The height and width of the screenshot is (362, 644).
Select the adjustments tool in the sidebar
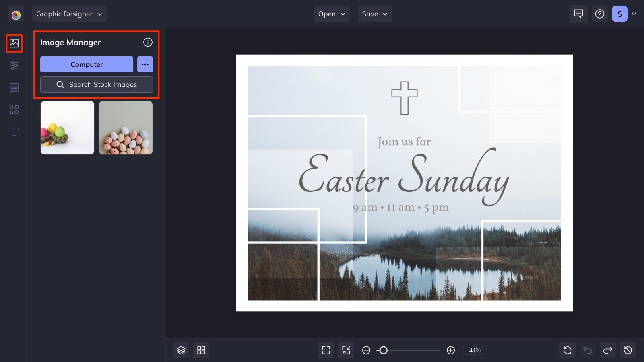(x=14, y=65)
